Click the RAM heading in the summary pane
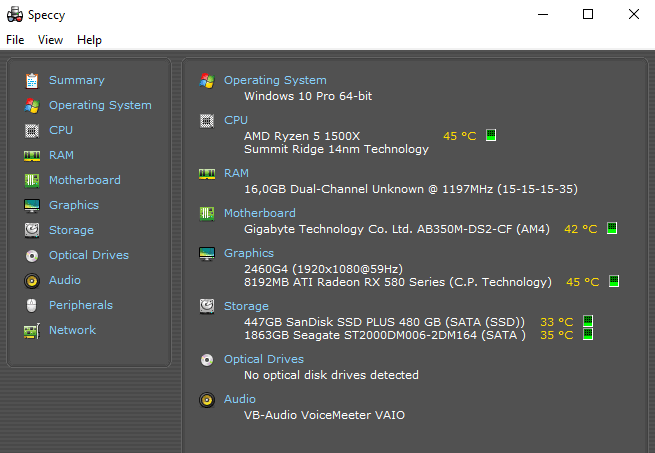655x453 pixels. (x=236, y=173)
